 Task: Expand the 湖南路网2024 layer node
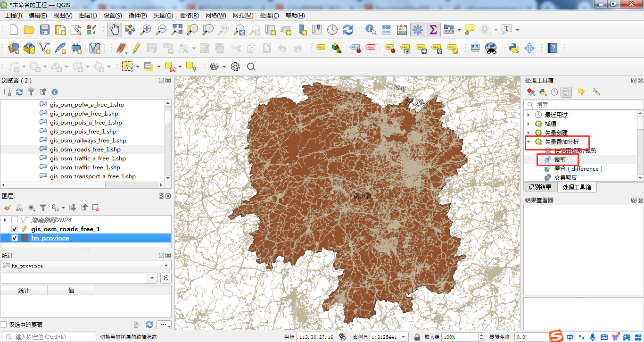coord(5,220)
